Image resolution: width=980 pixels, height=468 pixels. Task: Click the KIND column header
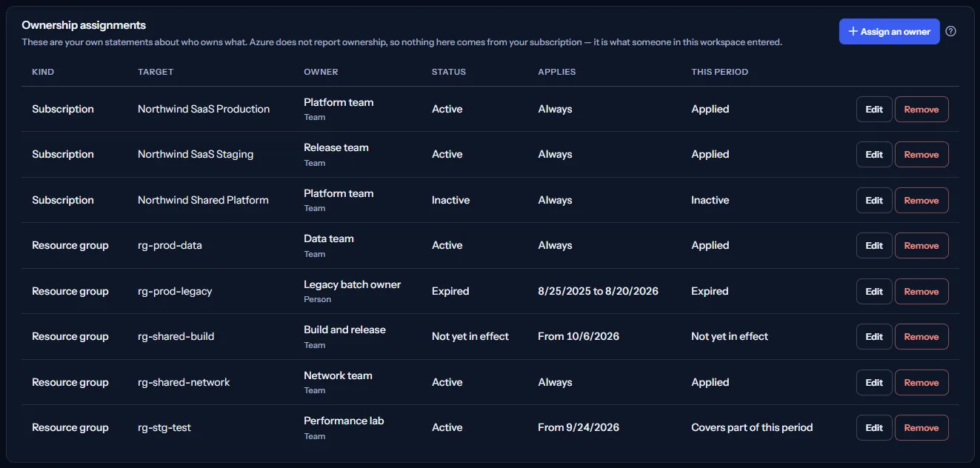coord(43,72)
